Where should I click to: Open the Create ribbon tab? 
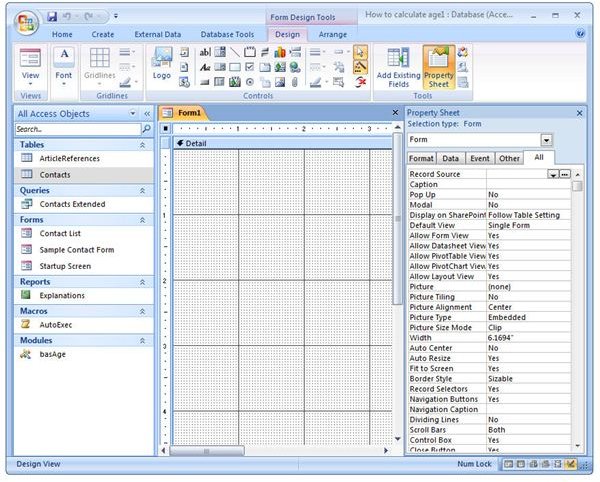103,34
